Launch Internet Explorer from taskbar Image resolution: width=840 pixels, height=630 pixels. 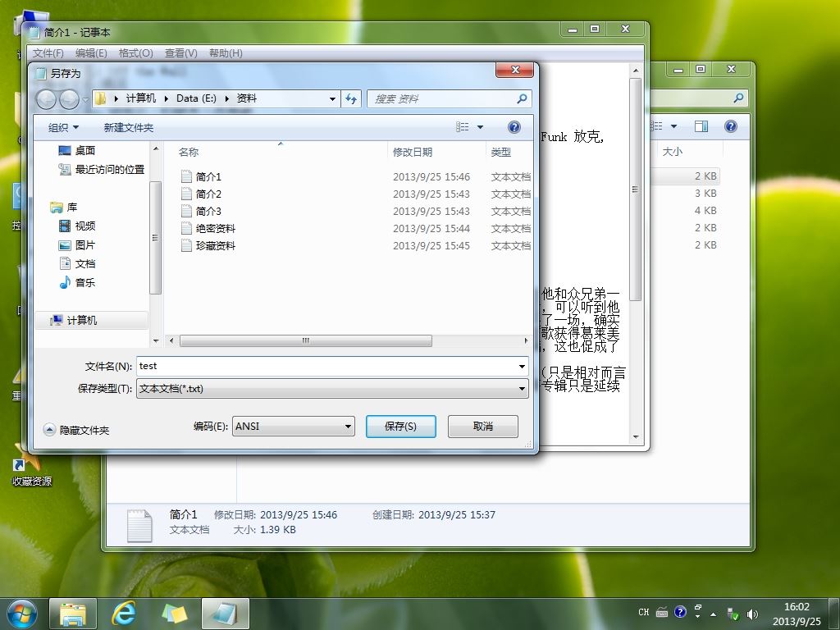coord(123,614)
